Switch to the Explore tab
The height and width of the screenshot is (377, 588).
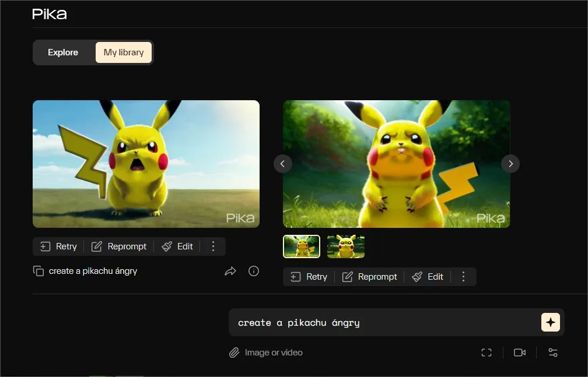[63, 52]
